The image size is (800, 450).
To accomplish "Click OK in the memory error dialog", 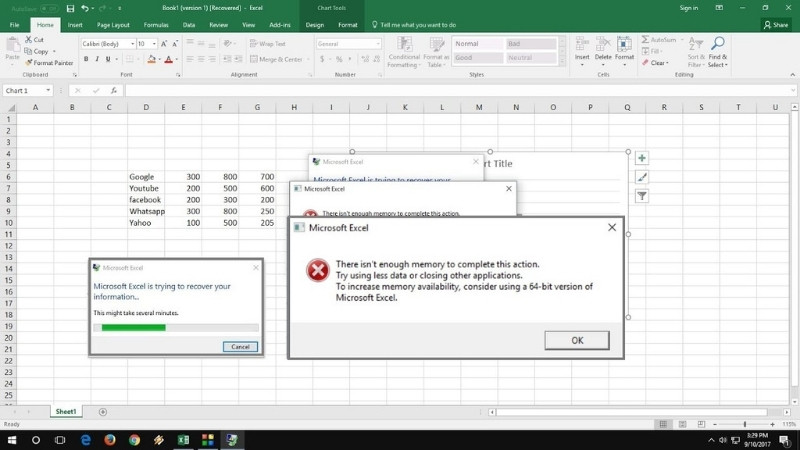I will click(577, 340).
